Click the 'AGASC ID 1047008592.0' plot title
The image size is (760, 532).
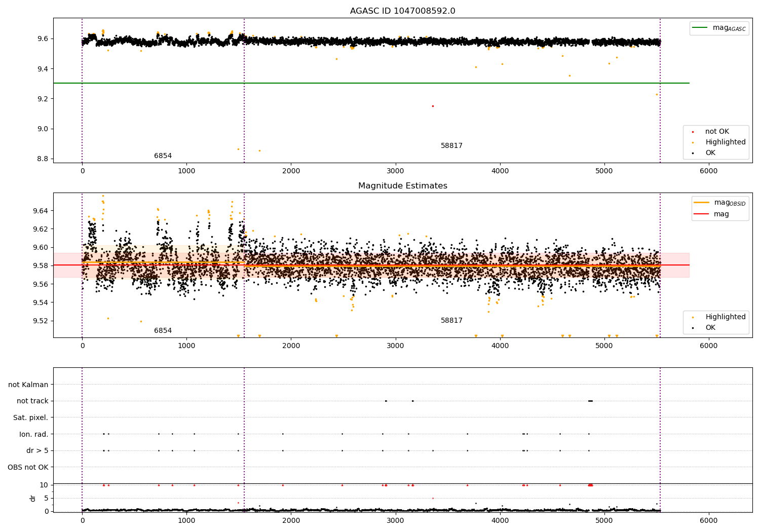pyautogui.click(x=402, y=11)
